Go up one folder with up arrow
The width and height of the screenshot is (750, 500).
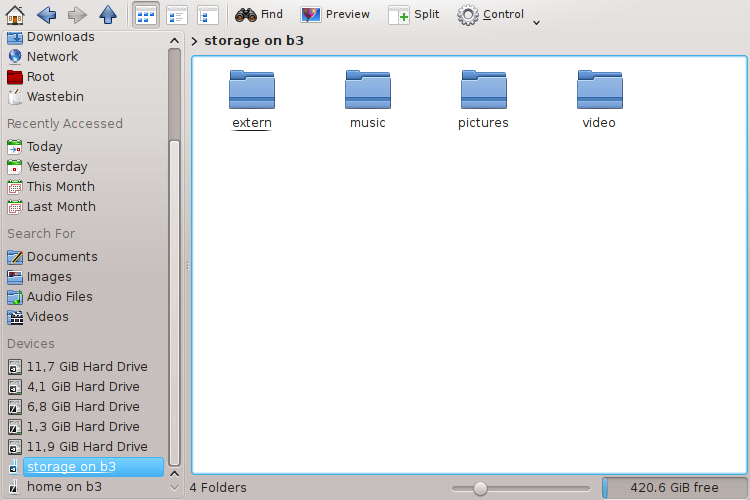click(108, 14)
